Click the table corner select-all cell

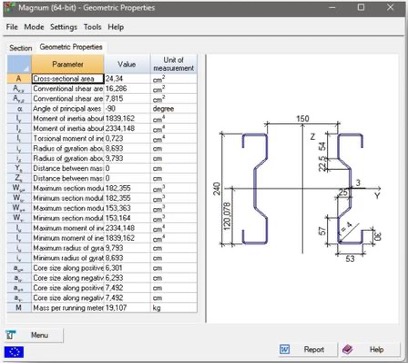coord(19,64)
